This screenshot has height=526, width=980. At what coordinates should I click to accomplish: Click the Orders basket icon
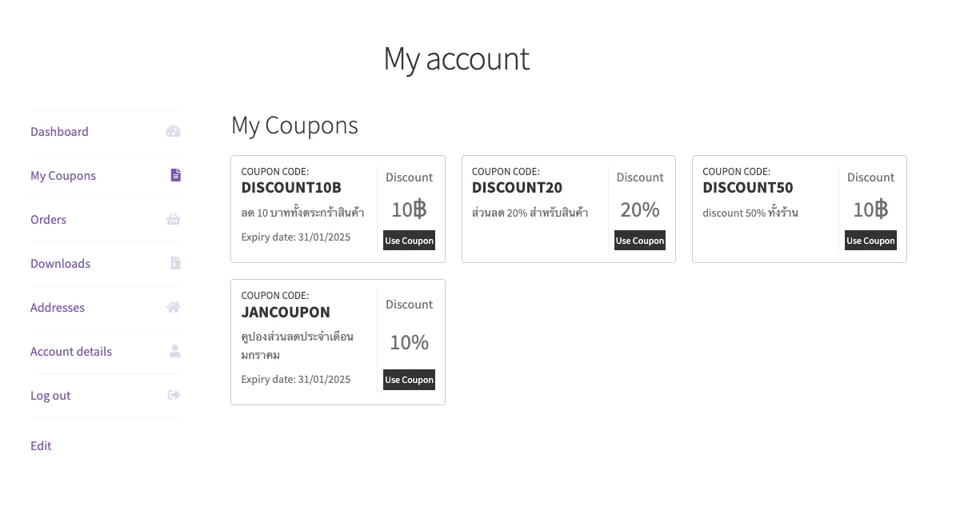click(174, 220)
